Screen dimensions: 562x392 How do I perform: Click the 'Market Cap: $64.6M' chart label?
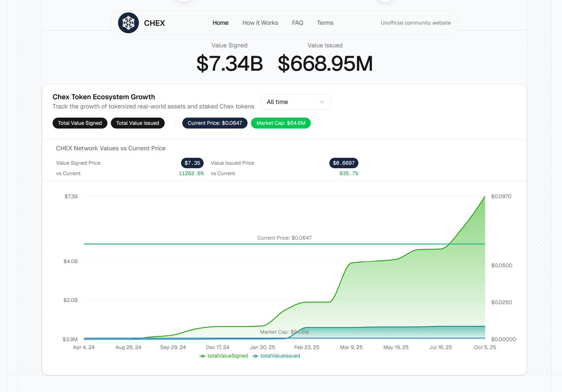[284, 332]
